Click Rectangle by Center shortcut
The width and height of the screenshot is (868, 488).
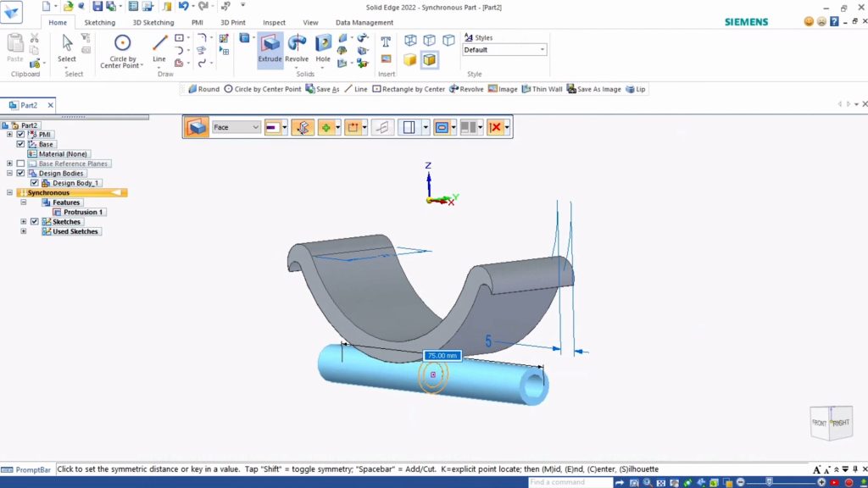click(x=409, y=89)
